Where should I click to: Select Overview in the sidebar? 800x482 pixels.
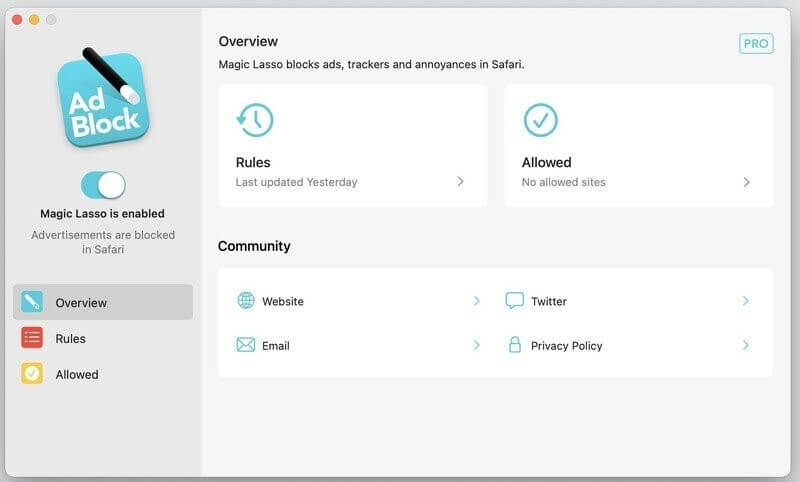pyautogui.click(x=103, y=302)
